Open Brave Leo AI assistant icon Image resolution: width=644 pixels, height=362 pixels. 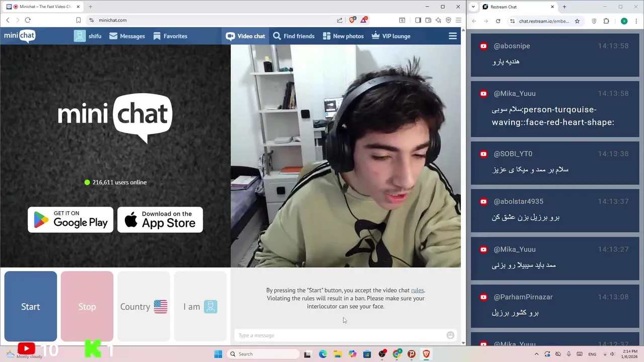click(x=438, y=20)
